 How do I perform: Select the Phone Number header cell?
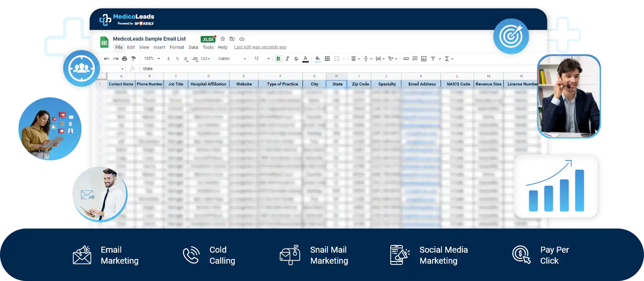pos(150,84)
